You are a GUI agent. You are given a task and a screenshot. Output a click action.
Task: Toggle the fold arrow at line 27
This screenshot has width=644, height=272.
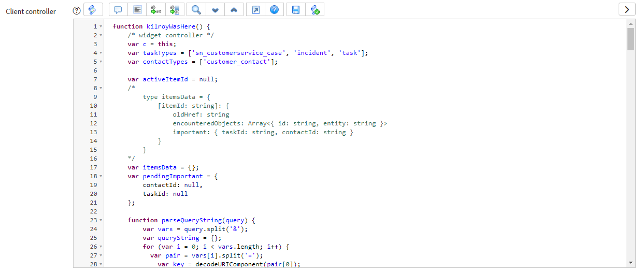pyautogui.click(x=101, y=255)
